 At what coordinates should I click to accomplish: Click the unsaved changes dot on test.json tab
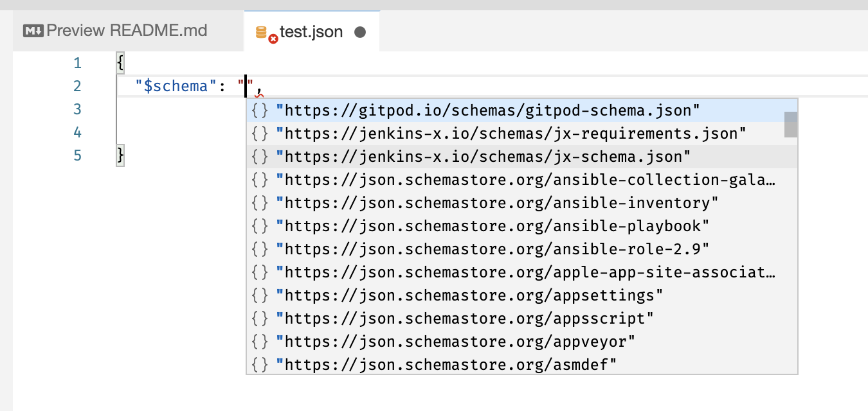[361, 30]
